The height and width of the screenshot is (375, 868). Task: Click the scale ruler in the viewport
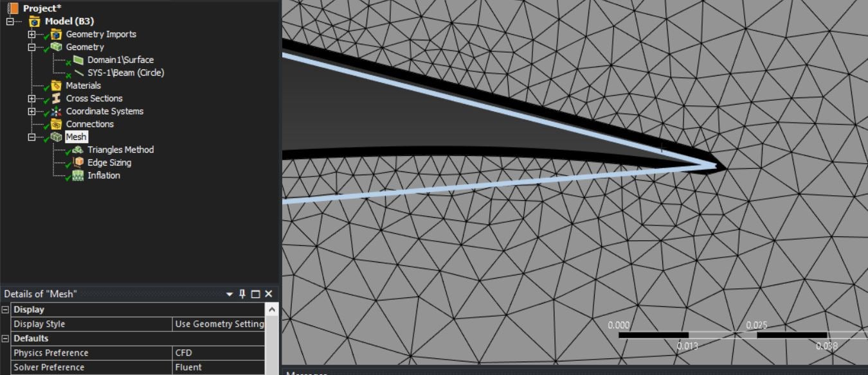742,335
